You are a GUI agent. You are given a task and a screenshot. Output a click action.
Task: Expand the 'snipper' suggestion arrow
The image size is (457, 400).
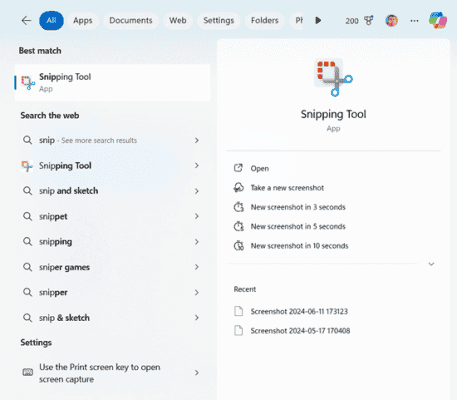197,292
